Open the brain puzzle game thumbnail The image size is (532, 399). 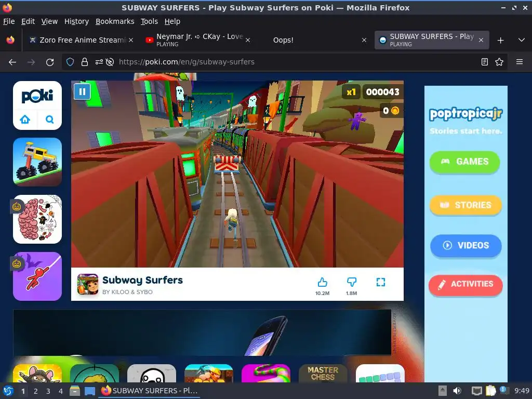pos(37,219)
